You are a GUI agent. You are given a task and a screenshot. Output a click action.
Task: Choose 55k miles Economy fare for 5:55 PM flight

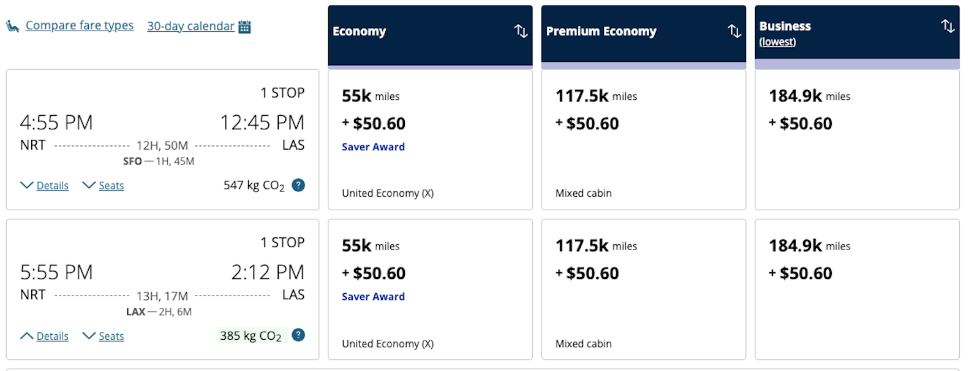pyautogui.click(x=430, y=289)
